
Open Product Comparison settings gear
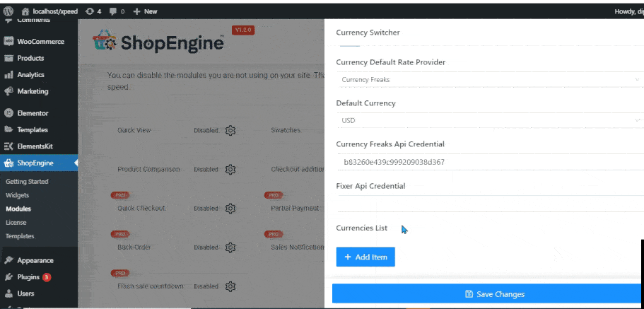(x=230, y=169)
